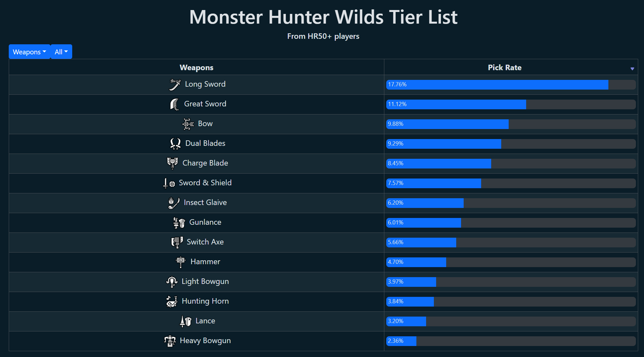Sort by the Pick Rate column header
Screen dimensions: 644x357
504,68
